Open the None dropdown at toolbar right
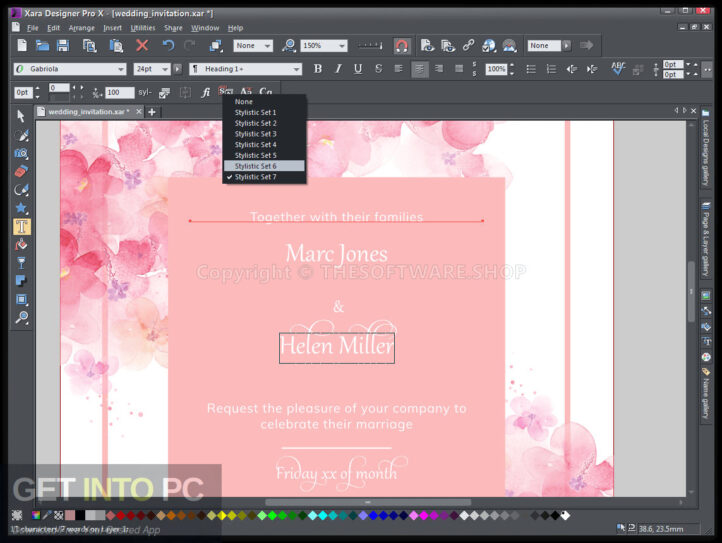This screenshot has width=722, height=543. tap(566, 45)
